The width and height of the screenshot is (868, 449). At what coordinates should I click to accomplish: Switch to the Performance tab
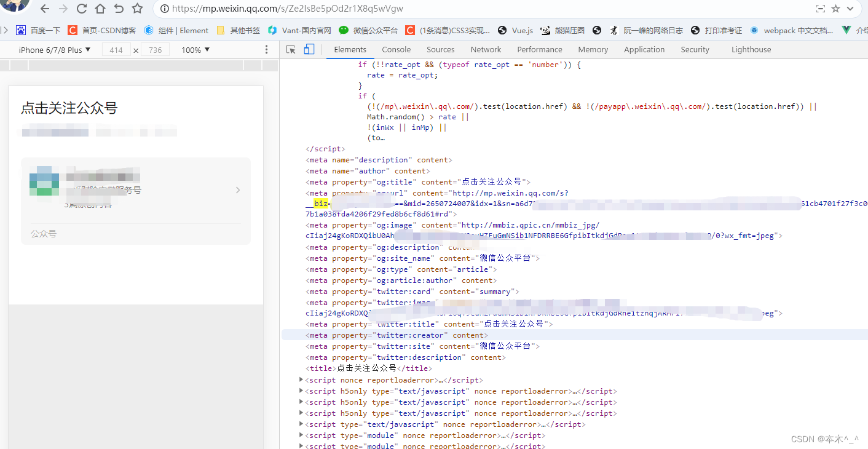(540, 49)
